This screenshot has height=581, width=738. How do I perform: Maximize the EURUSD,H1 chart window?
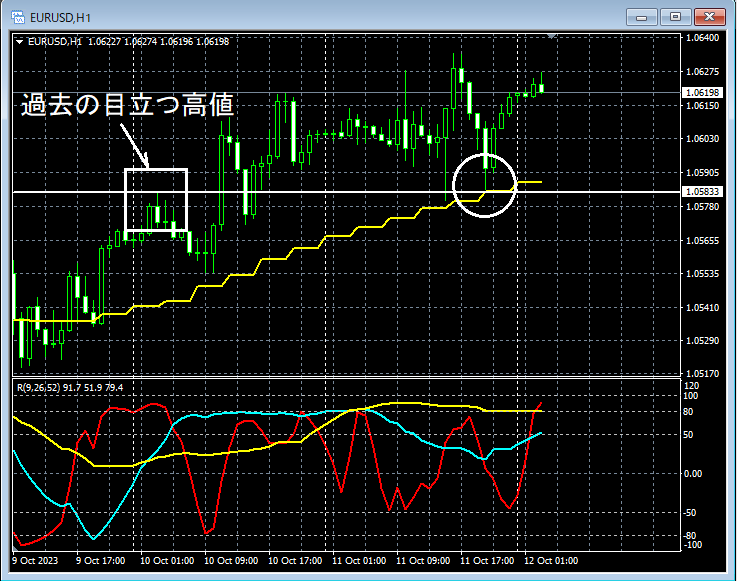(x=675, y=17)
